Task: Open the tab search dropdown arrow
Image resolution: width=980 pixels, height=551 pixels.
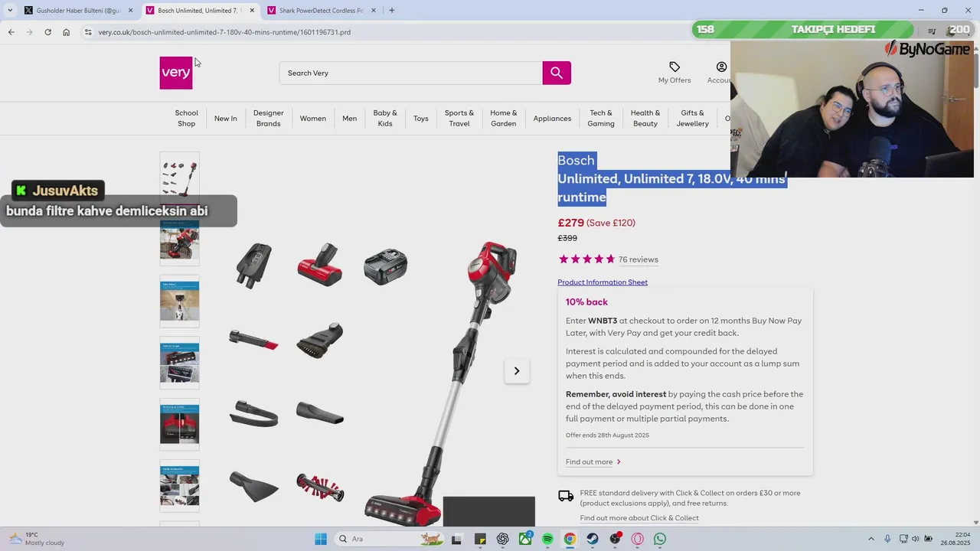Action: [x=9, y=11]
